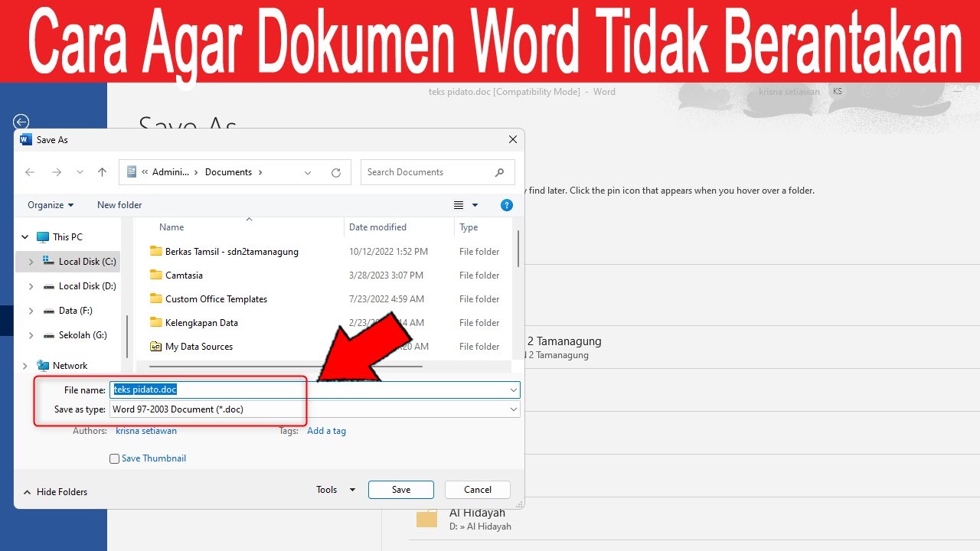
Task: Expand the Local Disk (D:) tree node
Action: (31, 286)
